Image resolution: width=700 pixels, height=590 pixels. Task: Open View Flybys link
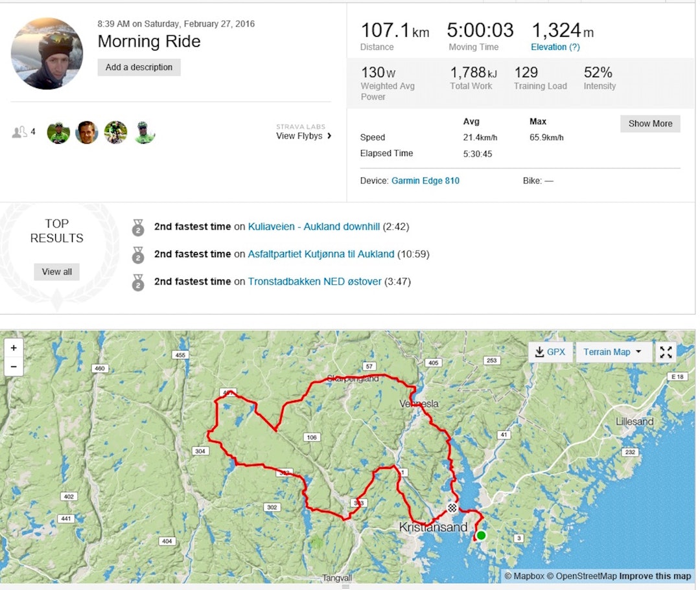tap(303, 136)
